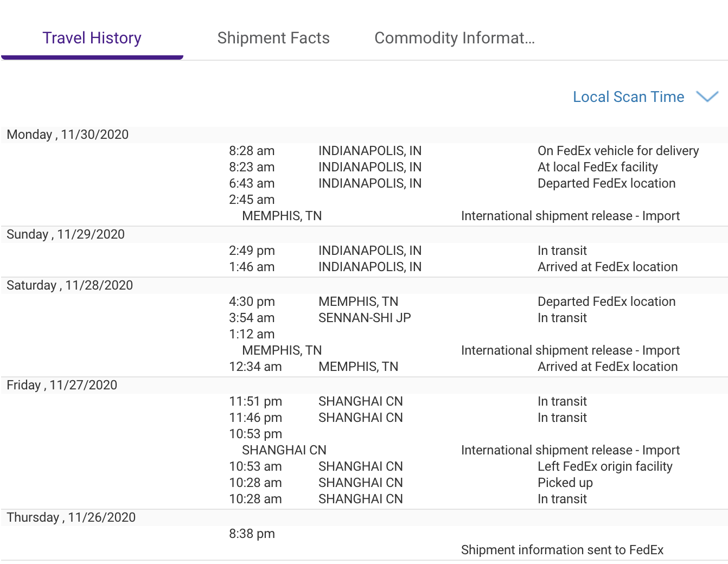
Task: Click the Monday, 11/30/2020 date header
Action: pyautogui.click(x=68, y=134)
